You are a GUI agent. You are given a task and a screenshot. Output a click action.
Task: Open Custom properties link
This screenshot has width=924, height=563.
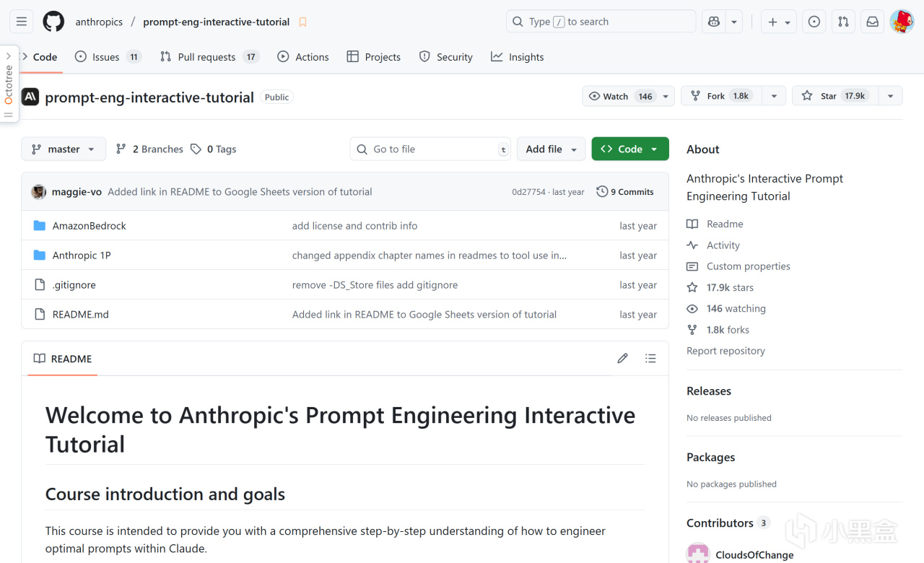(x=738, y=266)
